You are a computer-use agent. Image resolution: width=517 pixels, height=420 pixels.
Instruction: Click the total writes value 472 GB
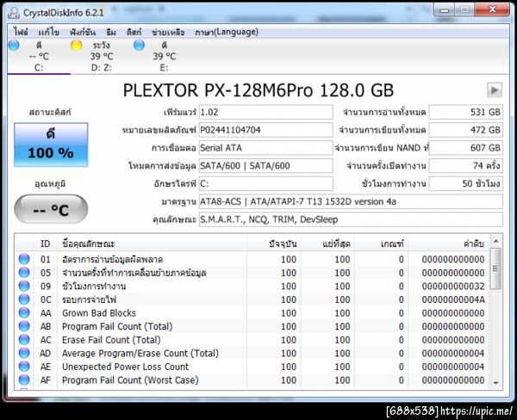click(466, 130)
